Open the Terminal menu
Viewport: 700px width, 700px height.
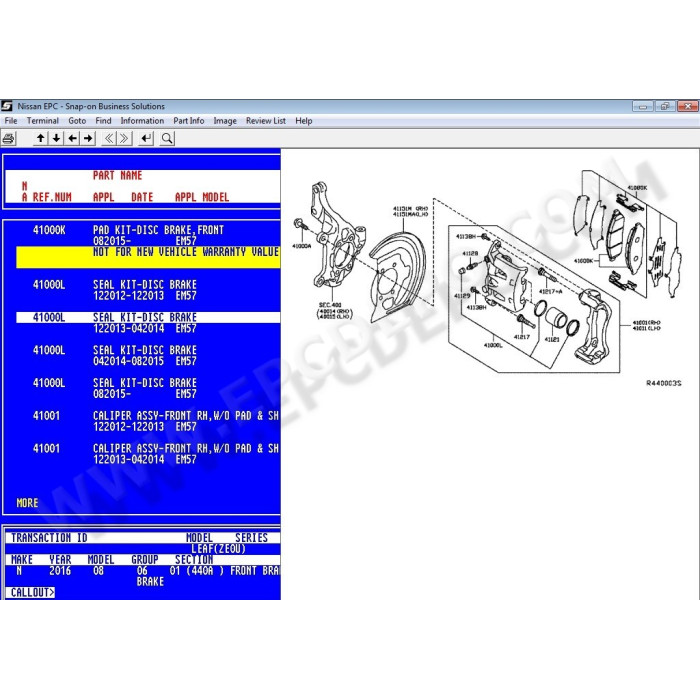(x=43, y=121)
